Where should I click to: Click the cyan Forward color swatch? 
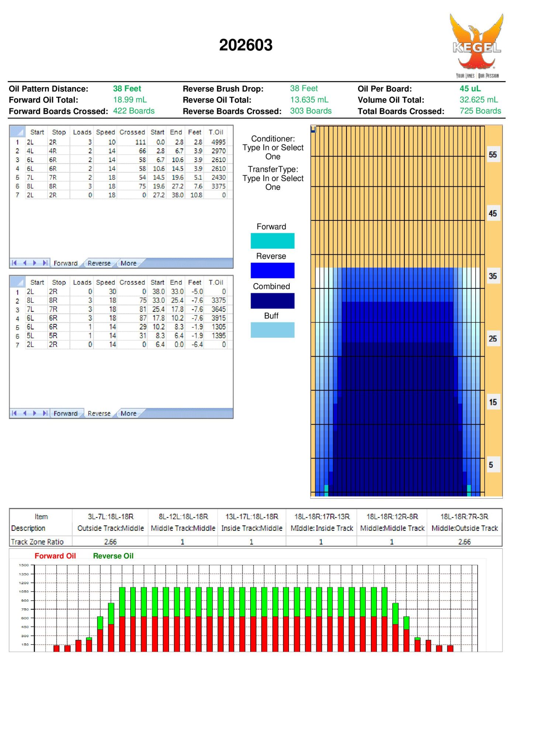[272, 241]
